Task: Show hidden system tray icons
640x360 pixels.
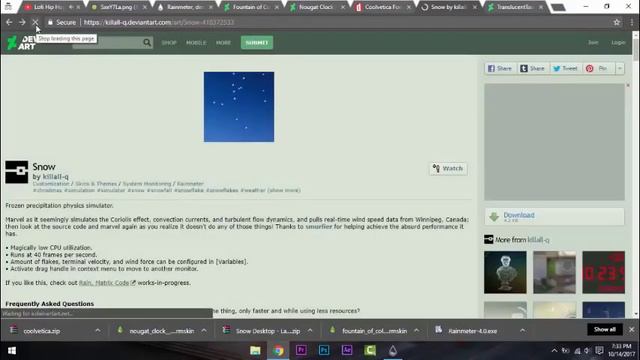Action: click(x=554, y=351)
